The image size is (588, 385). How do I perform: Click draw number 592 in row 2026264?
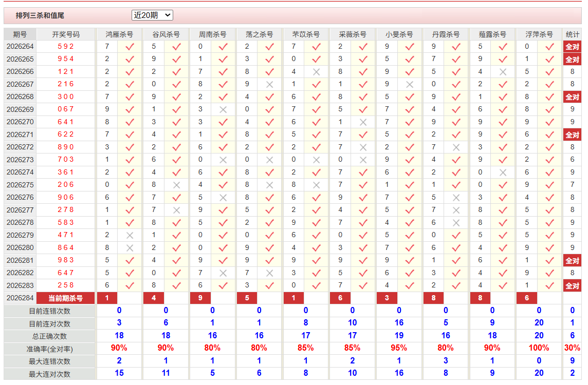click(x=66, y=46)
